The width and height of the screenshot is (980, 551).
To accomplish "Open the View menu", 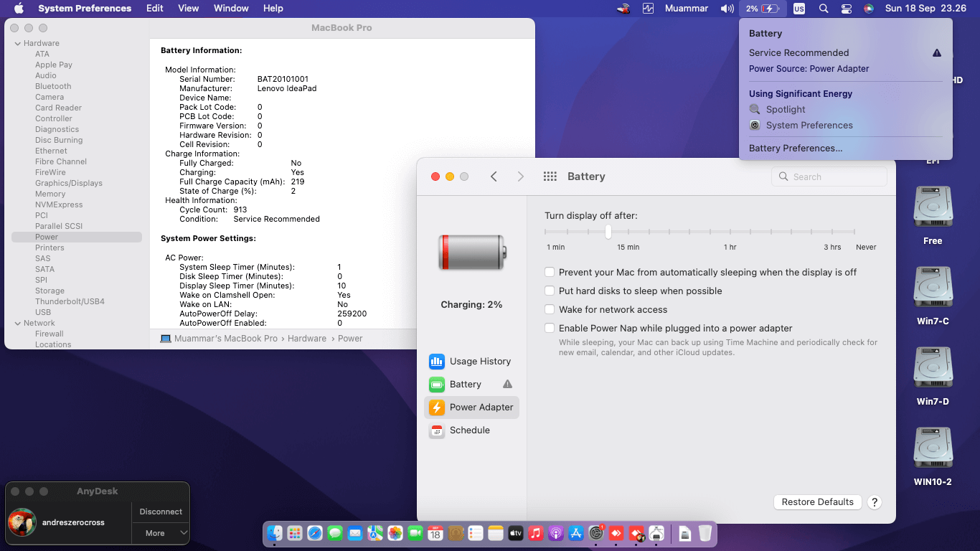I will click(189, 9).
